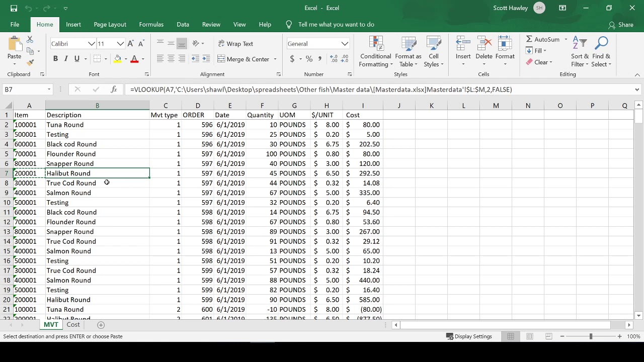Click the vertical scrollbar down arrow

pos(638,316)
